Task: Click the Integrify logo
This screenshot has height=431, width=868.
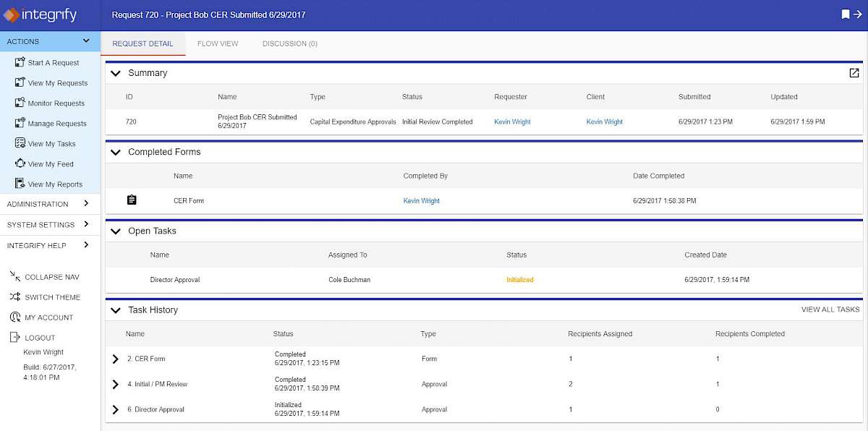Action: coord(40,14)
